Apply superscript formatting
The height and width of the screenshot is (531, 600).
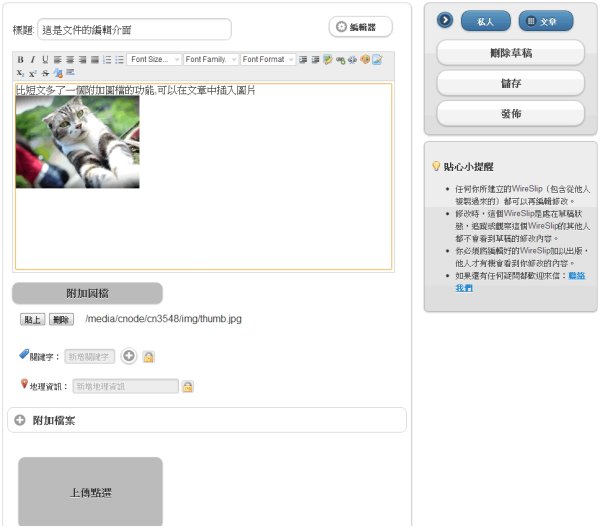point(33,73)
